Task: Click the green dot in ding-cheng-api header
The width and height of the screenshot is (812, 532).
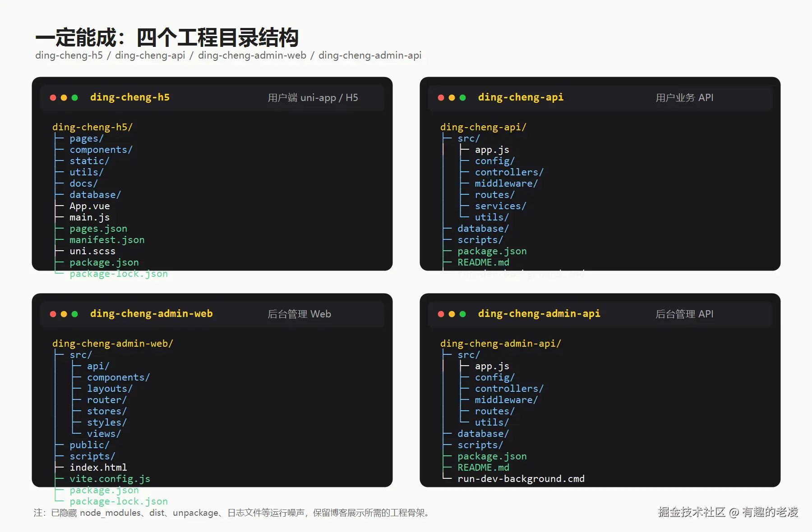Action: click(463, 98)
